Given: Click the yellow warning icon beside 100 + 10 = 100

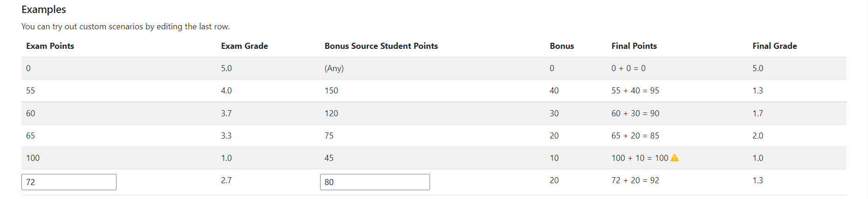Looking at the screenshot, I should tap(675, 158).
